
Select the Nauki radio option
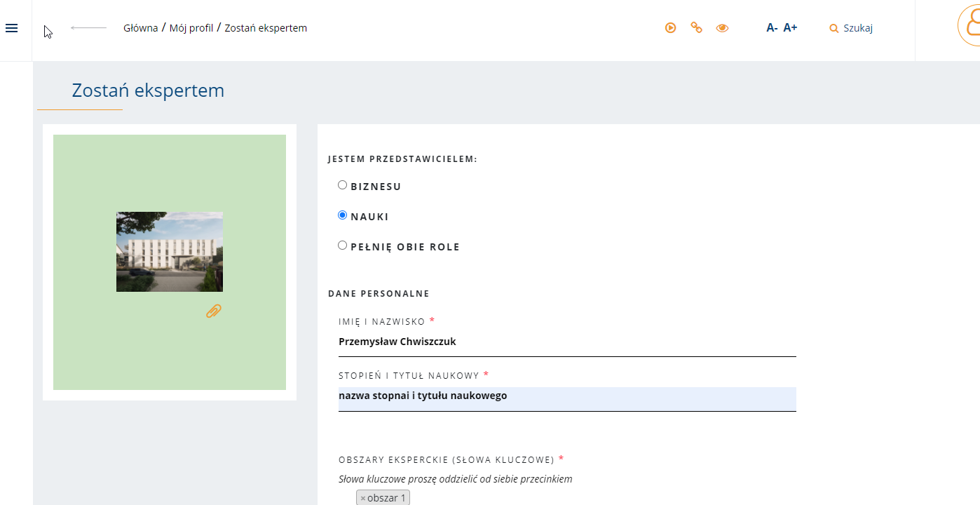tap(343, 215)
